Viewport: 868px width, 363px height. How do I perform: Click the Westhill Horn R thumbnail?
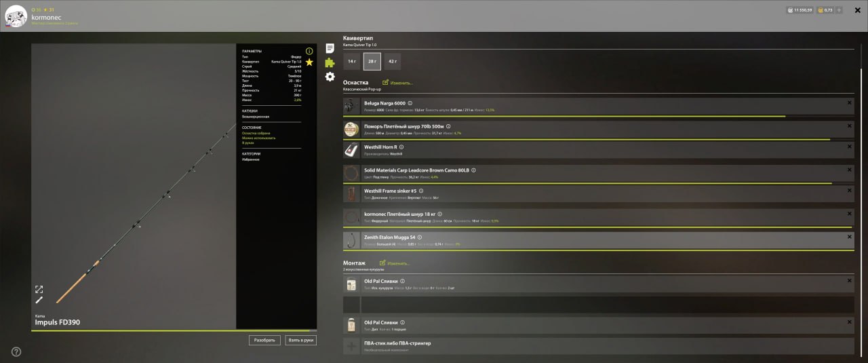coord(351,149)
